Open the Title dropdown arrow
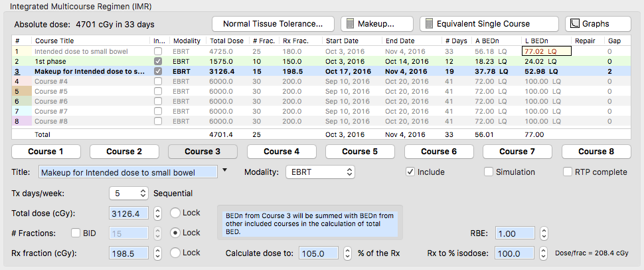 [224, 171]
